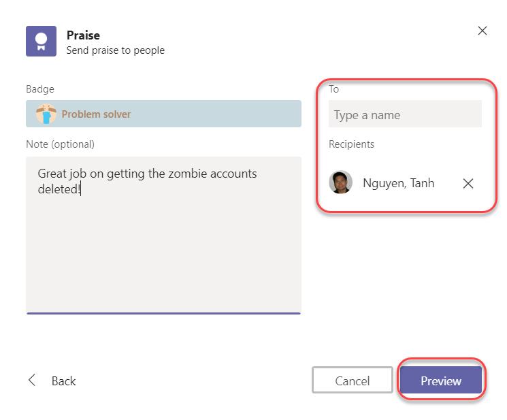Click the Recipients heading
This screenshot has width=507, height=420.
point(351,144)
